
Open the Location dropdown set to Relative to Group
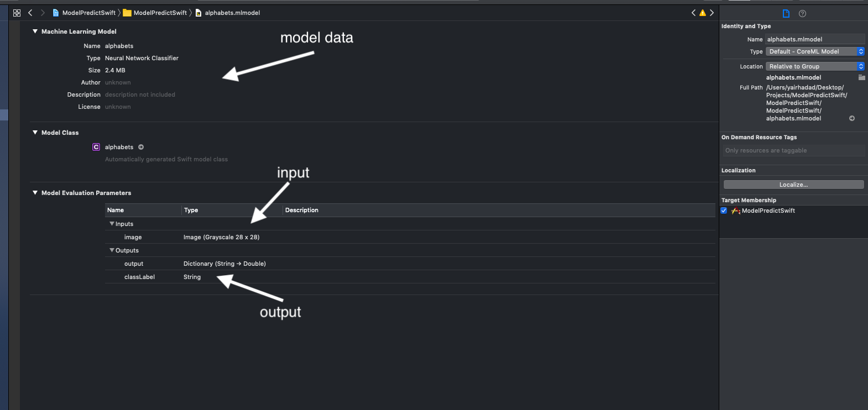814,66
